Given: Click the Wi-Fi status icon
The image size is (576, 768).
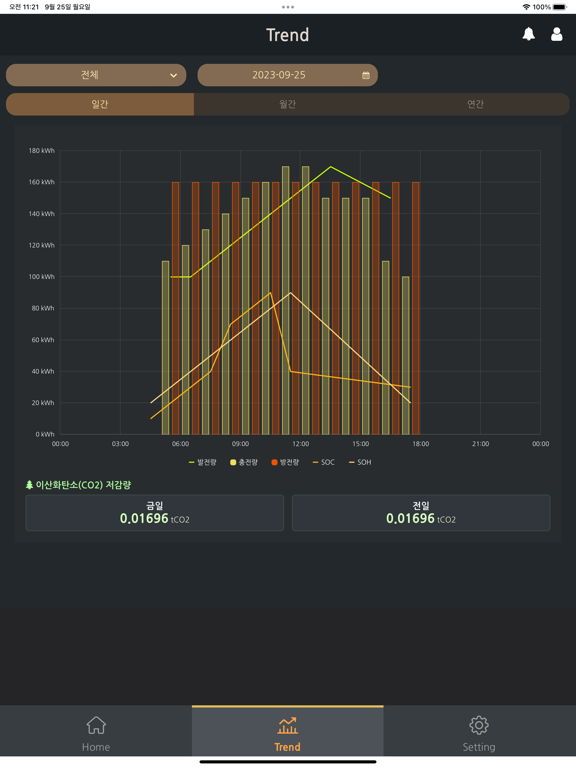Looking at the screenshot, I should coord(527,7).
